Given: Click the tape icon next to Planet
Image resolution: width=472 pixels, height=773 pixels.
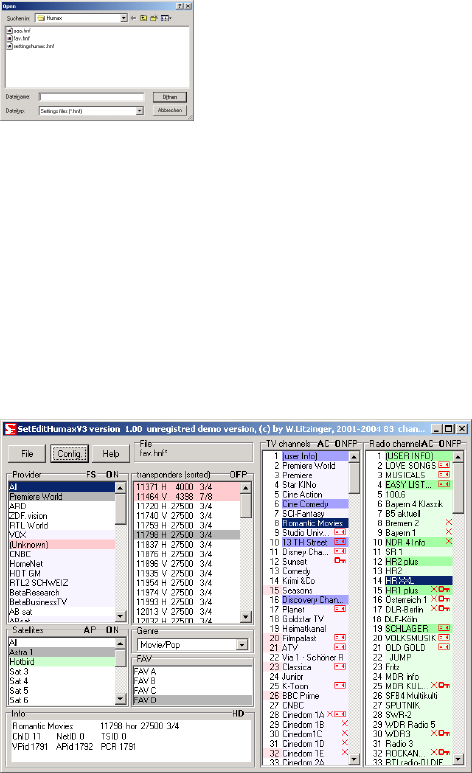Looking at the screenshot, I should (x=340, y=609).
